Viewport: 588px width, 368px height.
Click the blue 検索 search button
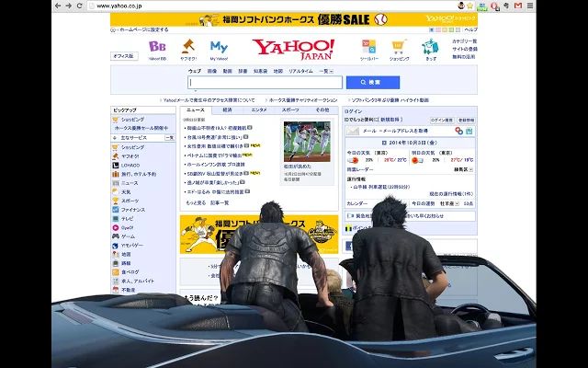coord(373,82)
